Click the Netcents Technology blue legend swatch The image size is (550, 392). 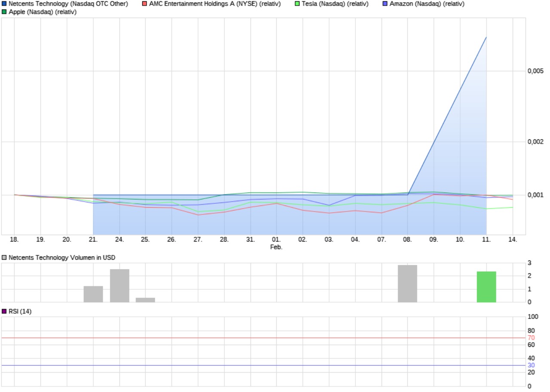pos(4,4)
